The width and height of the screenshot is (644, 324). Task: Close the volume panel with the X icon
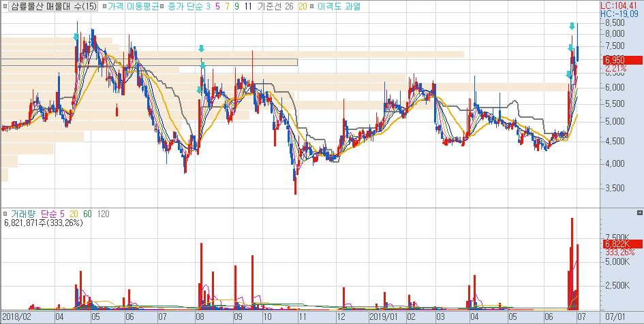tap(639, 213)
